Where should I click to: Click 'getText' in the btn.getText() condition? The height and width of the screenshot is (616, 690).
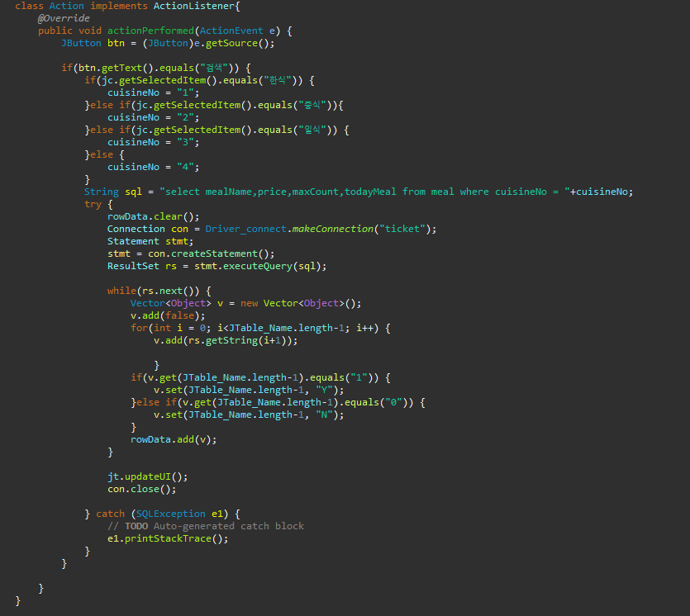(x=122, y=68)
